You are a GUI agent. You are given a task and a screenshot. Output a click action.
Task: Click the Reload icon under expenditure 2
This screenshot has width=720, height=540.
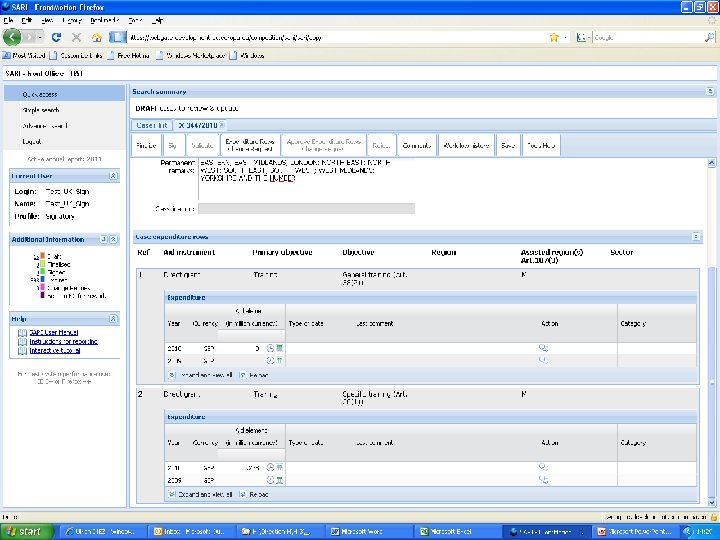click(x=243, y=495)
